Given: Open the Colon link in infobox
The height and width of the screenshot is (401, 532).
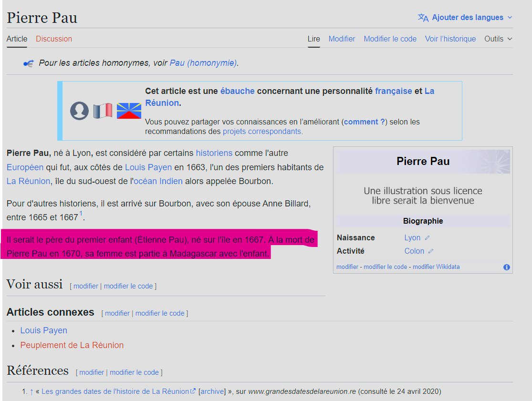Looking at the screenshot, I should 414,251.
